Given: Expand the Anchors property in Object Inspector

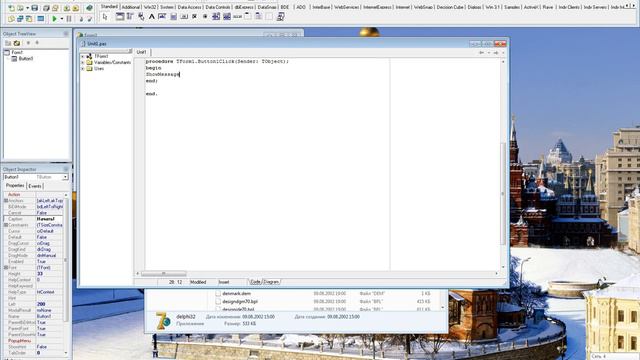Looking at the screenshot, I should pos(6,200).
